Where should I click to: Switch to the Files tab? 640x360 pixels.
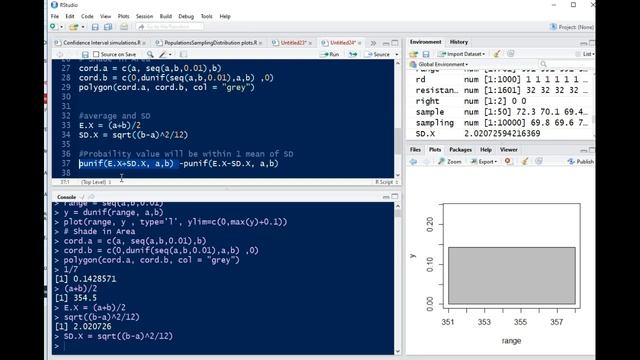[x=415, y=150]
